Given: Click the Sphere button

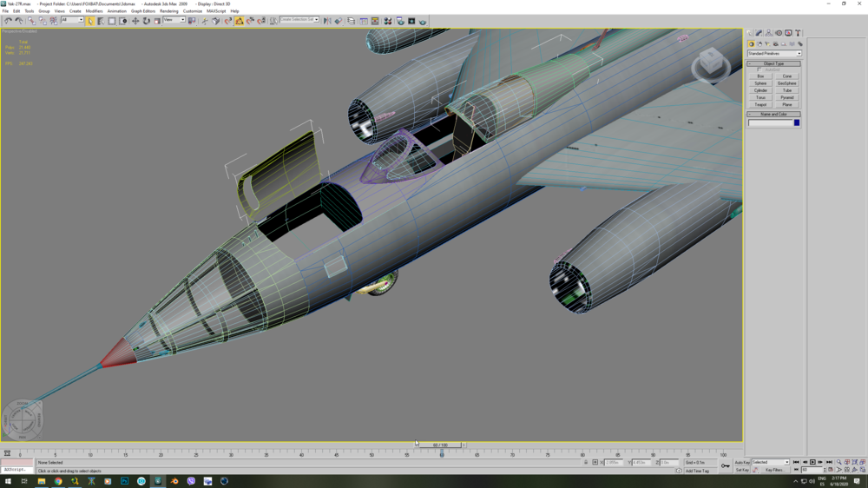Looking at the screenshot, I should 760,83.
